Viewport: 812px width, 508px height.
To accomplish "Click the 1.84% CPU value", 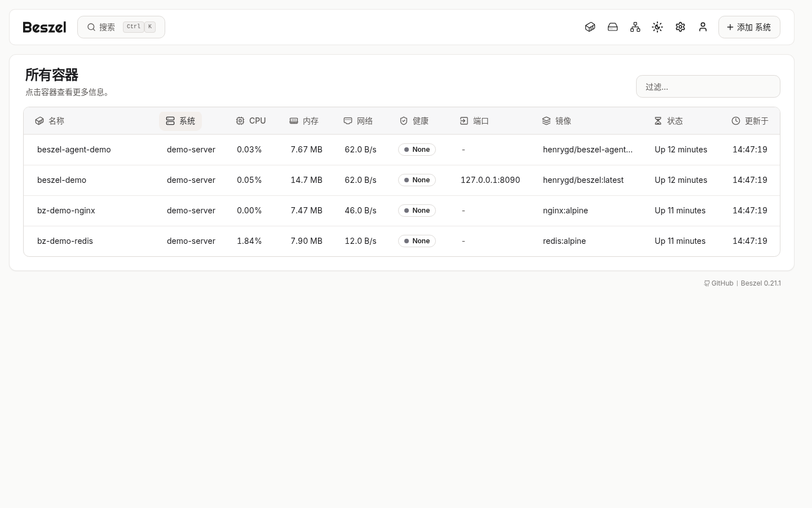I will click(249, 241).
